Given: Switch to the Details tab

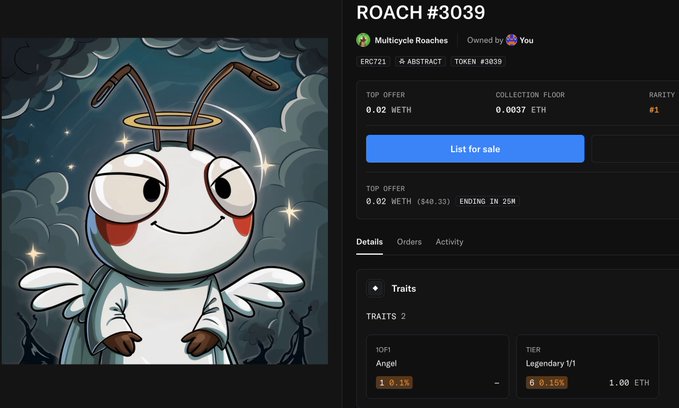Looking at the screenshot, I should [369, 242].
